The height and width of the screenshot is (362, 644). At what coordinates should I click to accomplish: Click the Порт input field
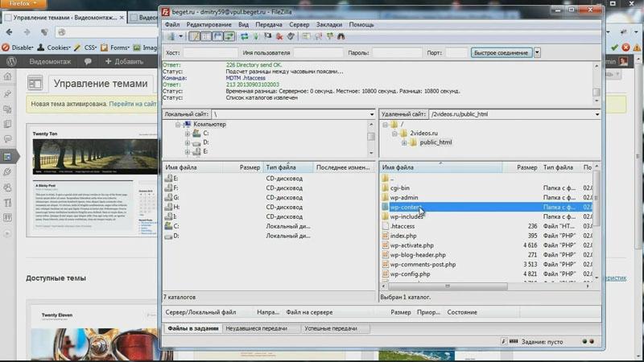coord(456,52)
